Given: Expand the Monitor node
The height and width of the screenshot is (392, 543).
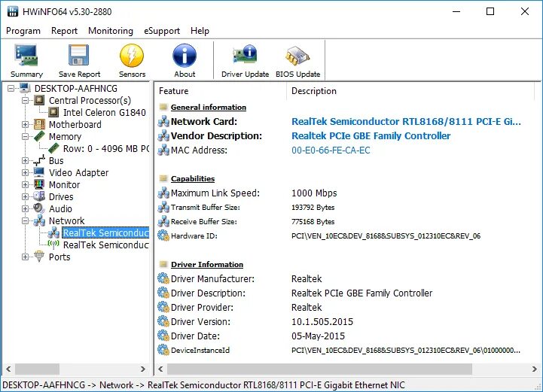Looking at the screenshot, I should tap(26, 185).
